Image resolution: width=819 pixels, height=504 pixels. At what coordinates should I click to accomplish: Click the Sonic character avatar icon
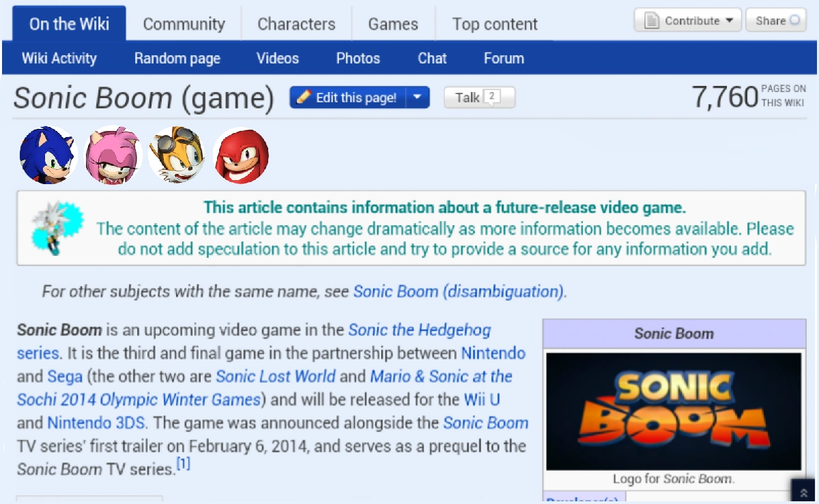tap(48, 155)
